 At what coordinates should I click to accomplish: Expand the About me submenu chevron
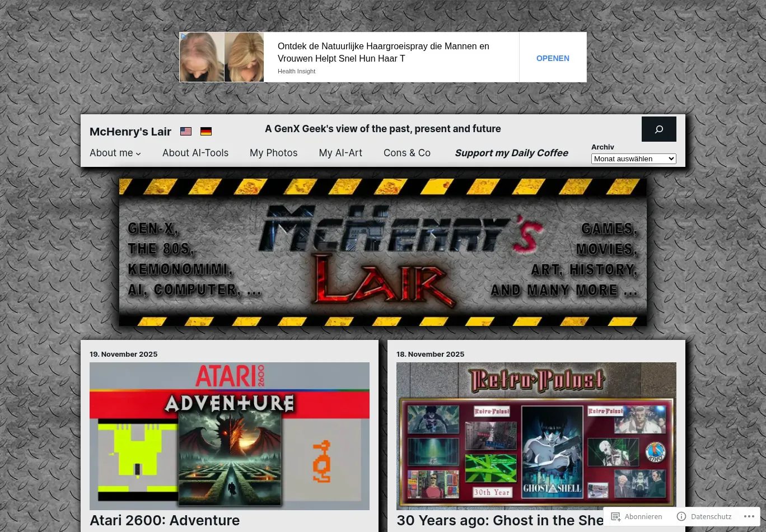pyautogui.click(x=138, y=153)
